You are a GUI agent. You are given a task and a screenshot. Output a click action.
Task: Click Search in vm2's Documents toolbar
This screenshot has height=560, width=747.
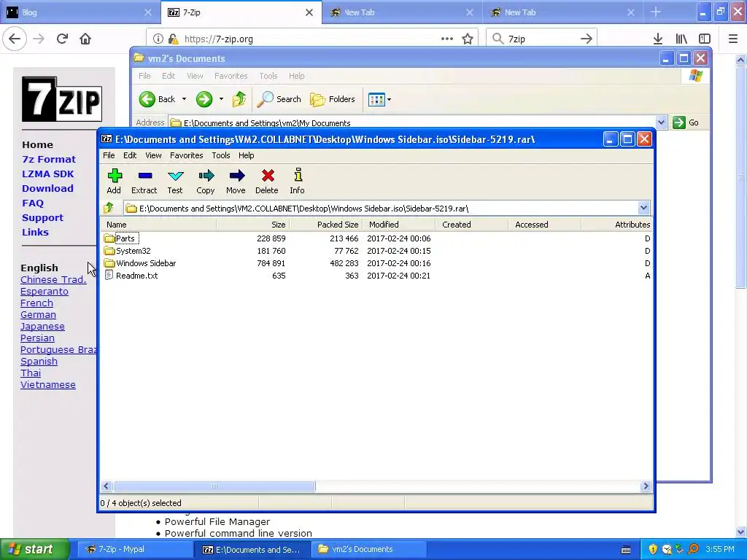pyautogui.click(x=279, y=99)
